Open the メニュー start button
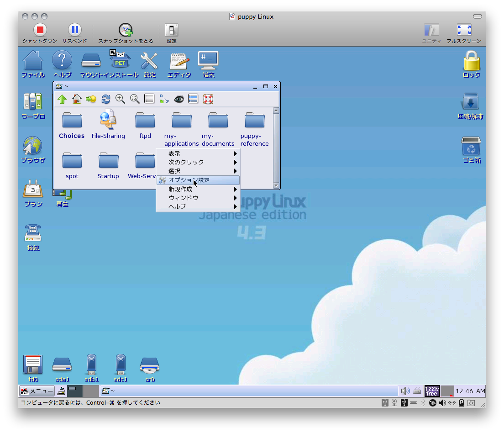The image size is (504, 433). coord(37,391)
